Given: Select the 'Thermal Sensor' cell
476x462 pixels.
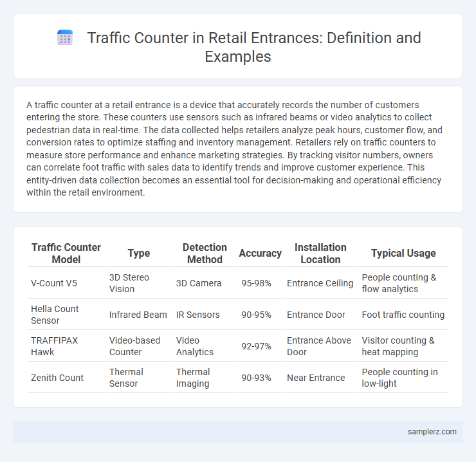Looking at the screenshot, I should coord(139,378).
